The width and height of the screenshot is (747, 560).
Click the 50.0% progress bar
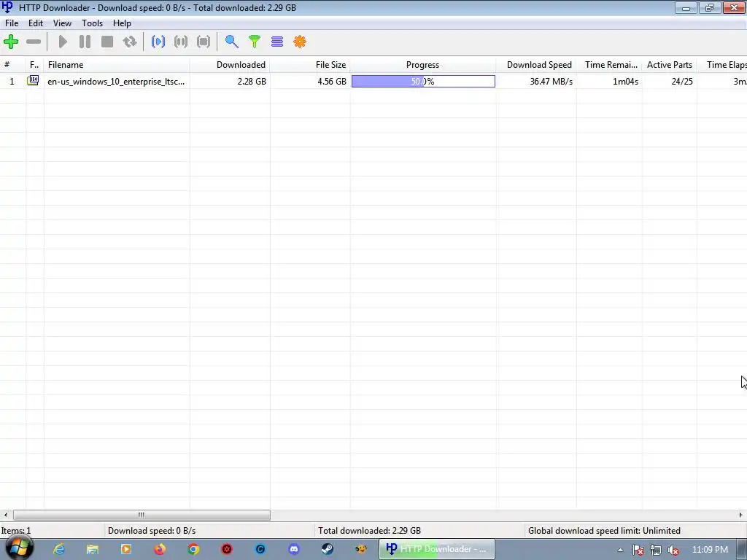(x=423, y=82)
